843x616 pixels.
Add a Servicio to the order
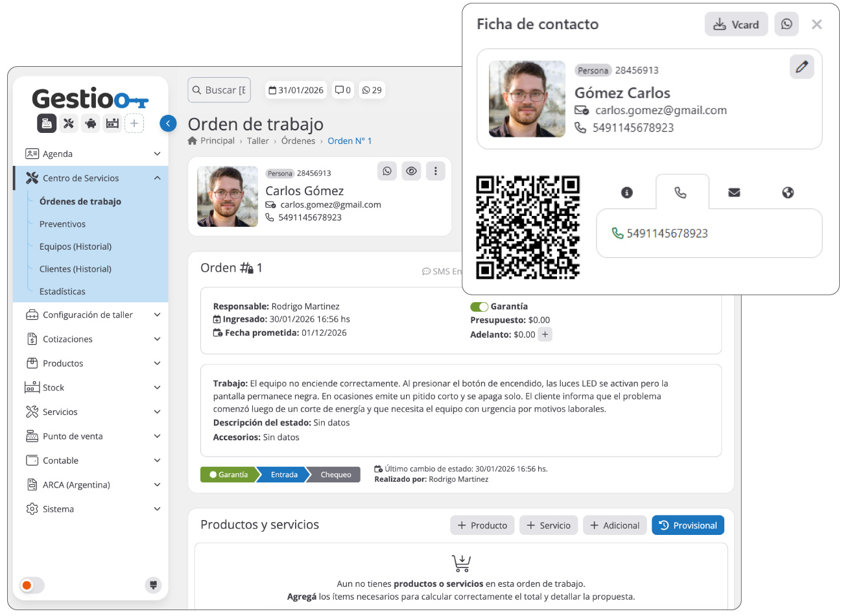click(x=549, y=525)
